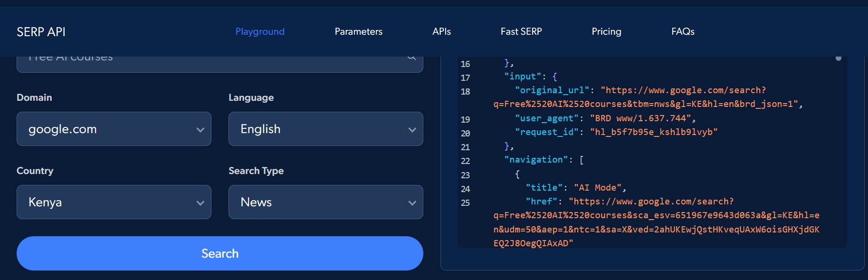Open the Pricing page
This screenshot has height=280, width=868.
click(606, 31)
